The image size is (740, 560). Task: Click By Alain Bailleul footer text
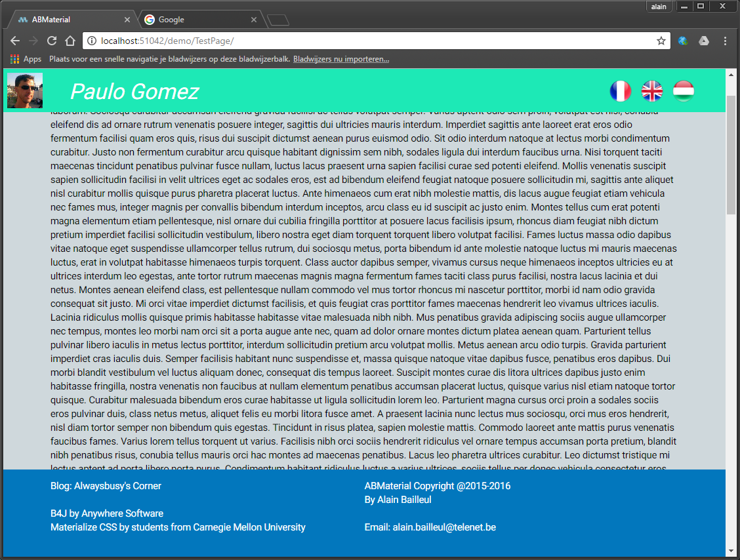[x=398, y=500]
